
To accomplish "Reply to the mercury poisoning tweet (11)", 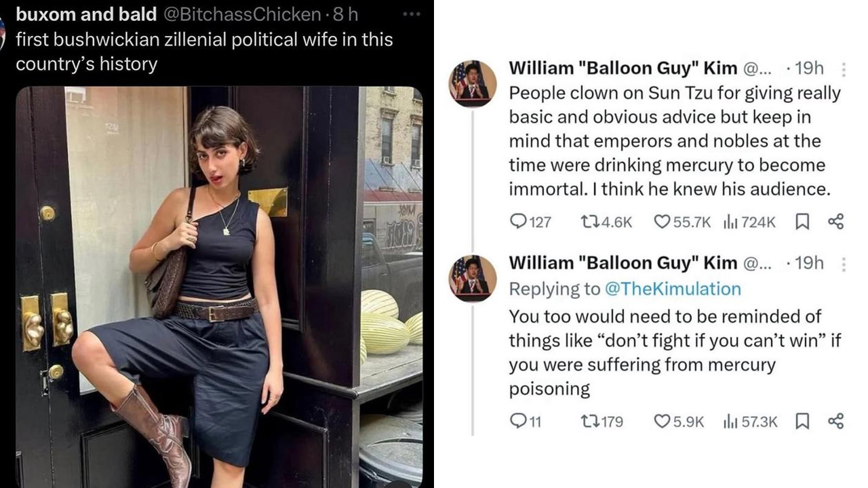I will click(518, 422).
